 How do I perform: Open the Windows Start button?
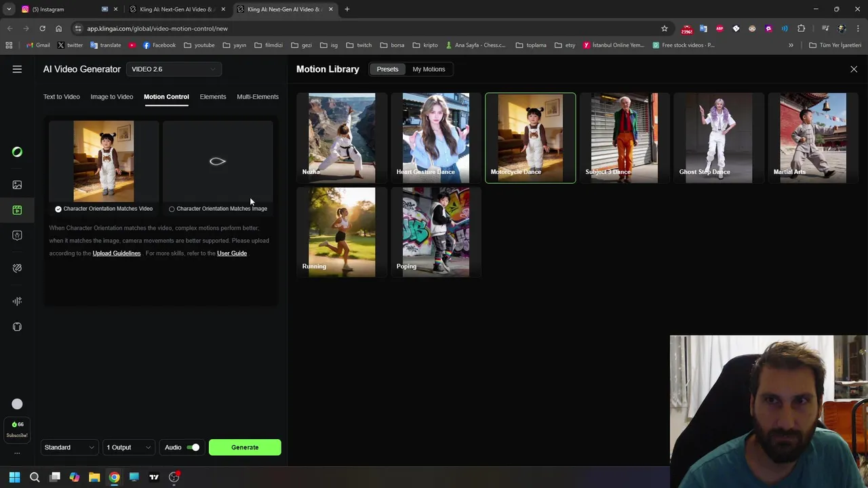[x=14, y=477]
